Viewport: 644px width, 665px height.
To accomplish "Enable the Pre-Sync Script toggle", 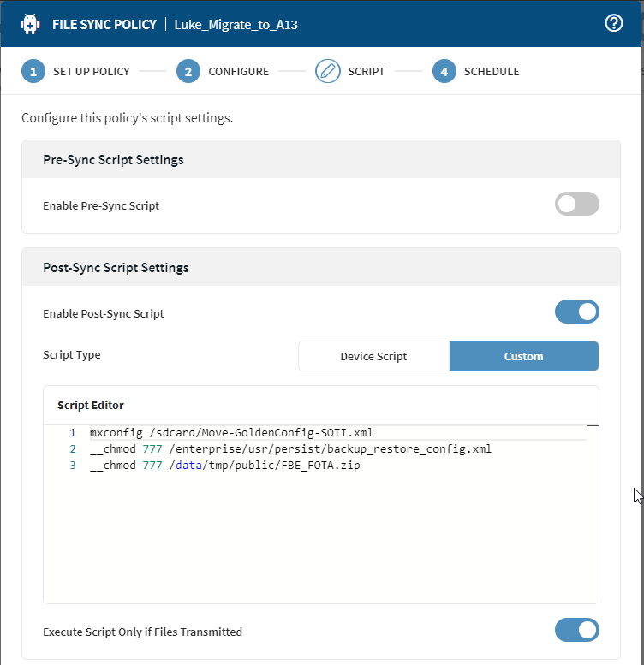I will point(576,205).
